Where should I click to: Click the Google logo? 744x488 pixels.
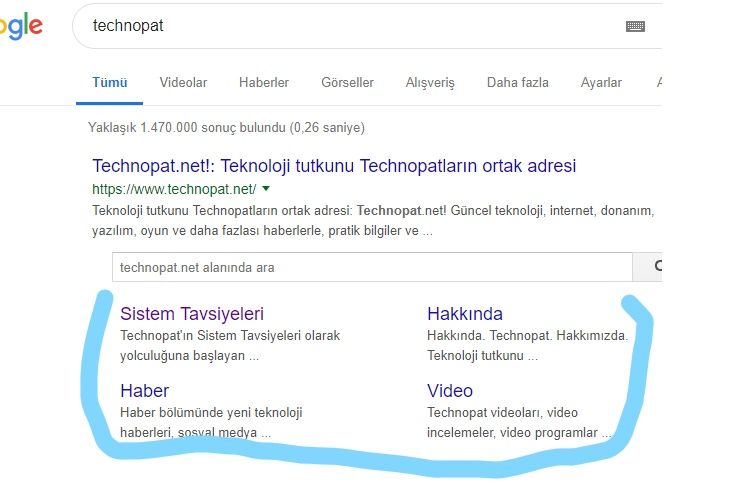tap(21, 27)
